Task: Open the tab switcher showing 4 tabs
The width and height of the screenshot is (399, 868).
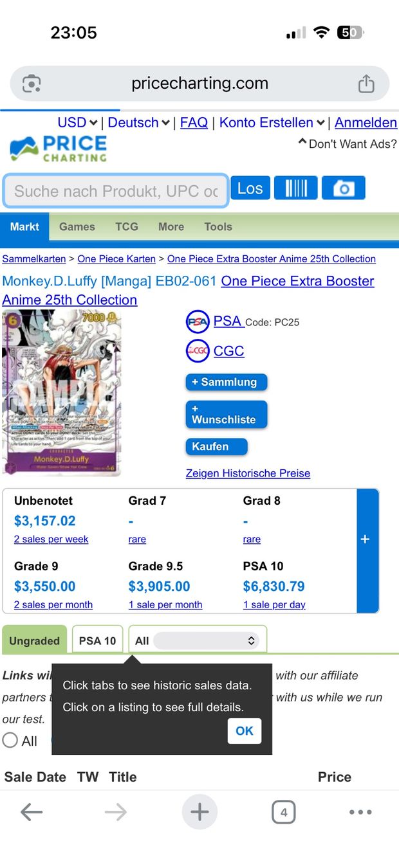Action: (284, 813)
